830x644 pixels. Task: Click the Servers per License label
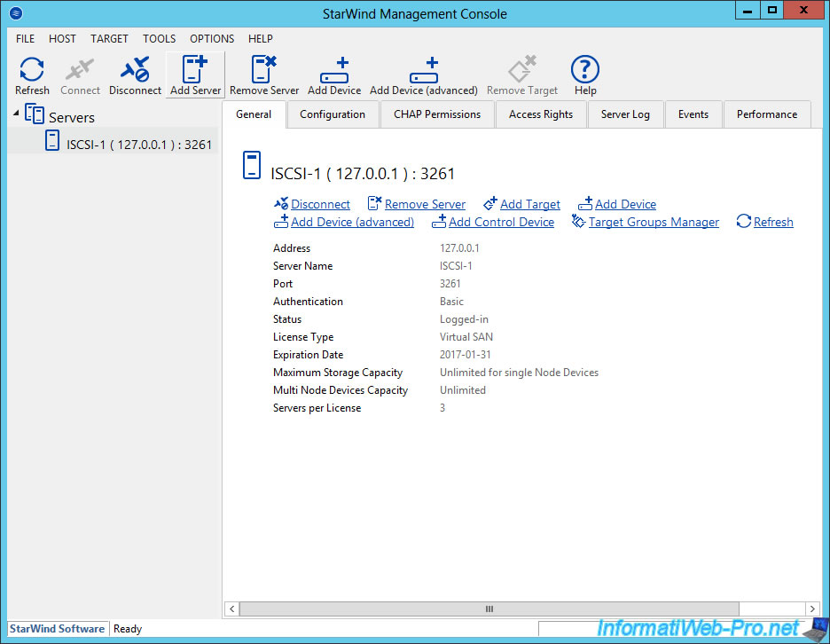tap(317, 408)
